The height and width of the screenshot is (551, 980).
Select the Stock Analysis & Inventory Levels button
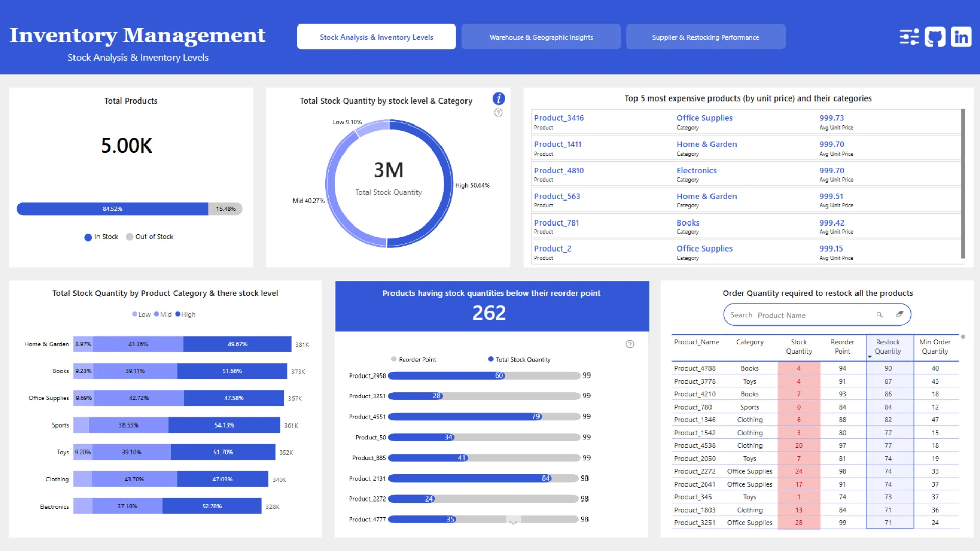tap(376, 37)
